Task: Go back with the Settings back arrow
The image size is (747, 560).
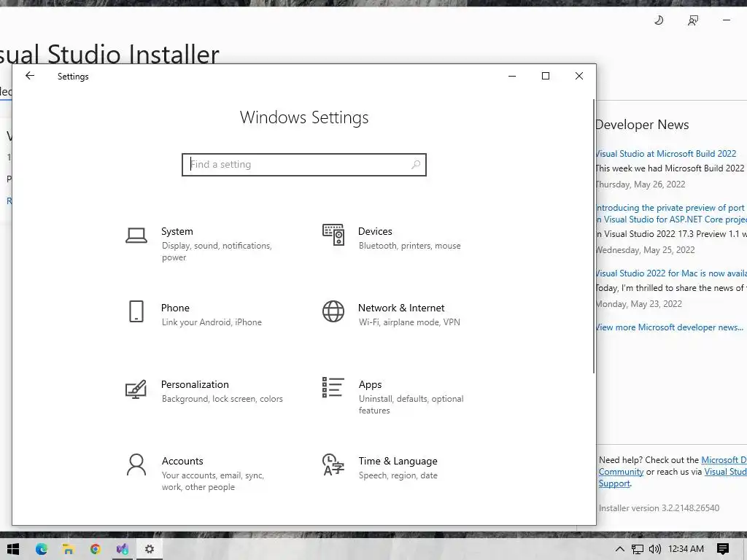Action: [x=30, y=76]
